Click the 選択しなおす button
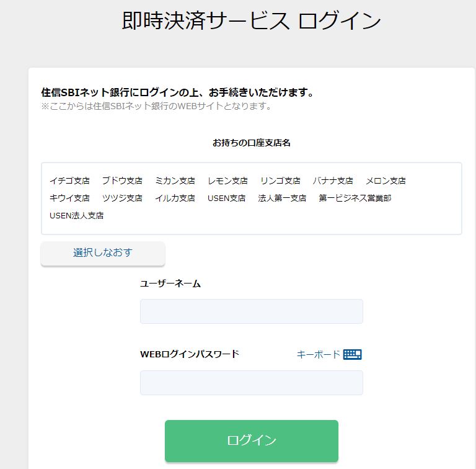 [x=103, y=254]
